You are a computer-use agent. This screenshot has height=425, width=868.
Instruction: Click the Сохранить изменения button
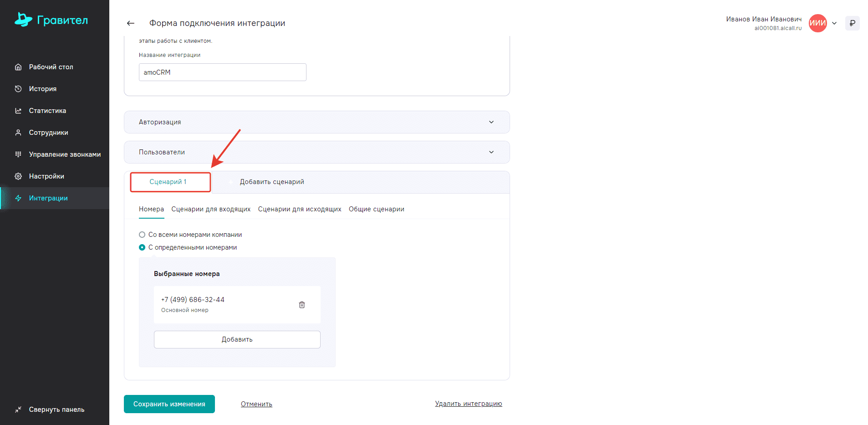(x=169, y=404)
